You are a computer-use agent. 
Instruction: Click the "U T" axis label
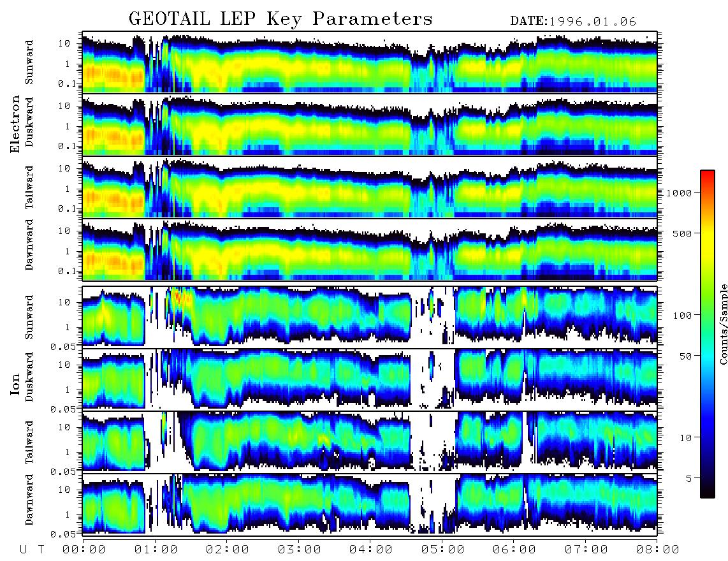(x=32, y=550)
